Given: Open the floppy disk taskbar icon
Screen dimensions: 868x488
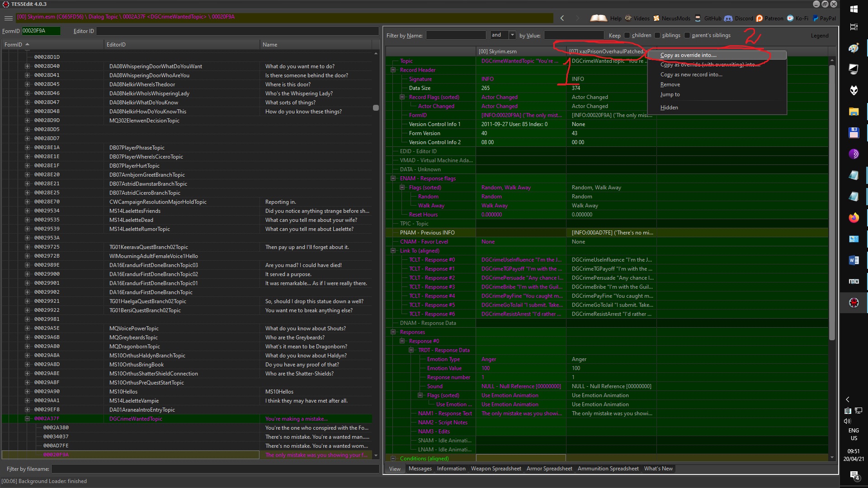Looking at the screenshot, I should (854, 132).
